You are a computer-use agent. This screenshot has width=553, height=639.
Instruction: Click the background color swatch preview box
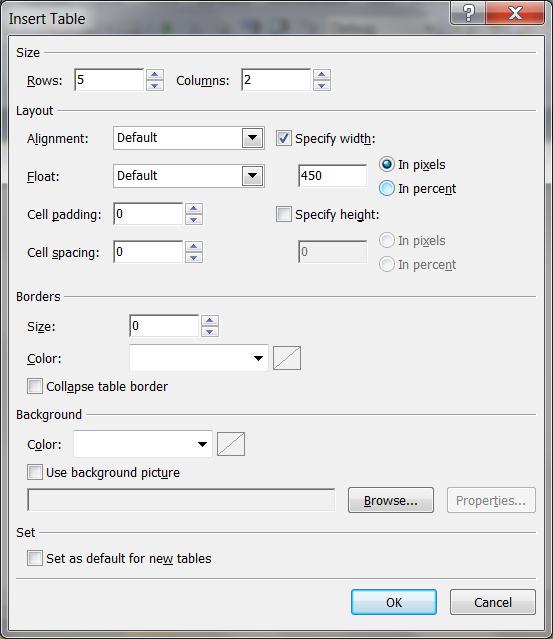coord(231,444)
